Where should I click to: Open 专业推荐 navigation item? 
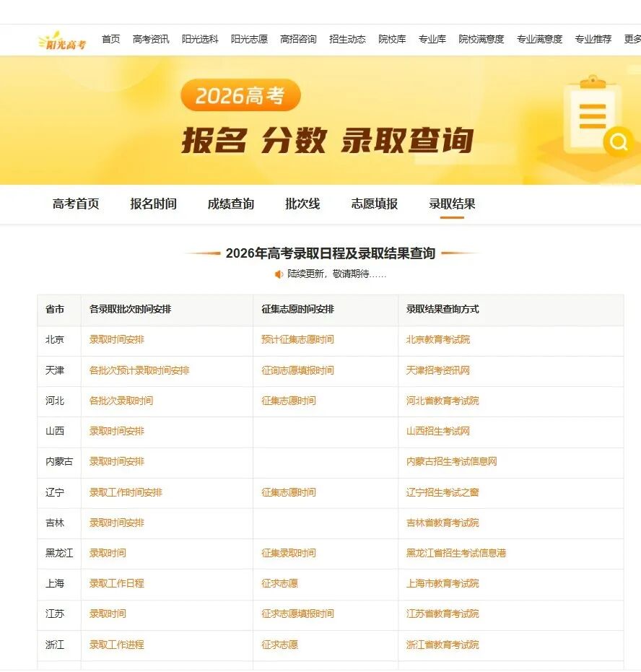[593, 39]
